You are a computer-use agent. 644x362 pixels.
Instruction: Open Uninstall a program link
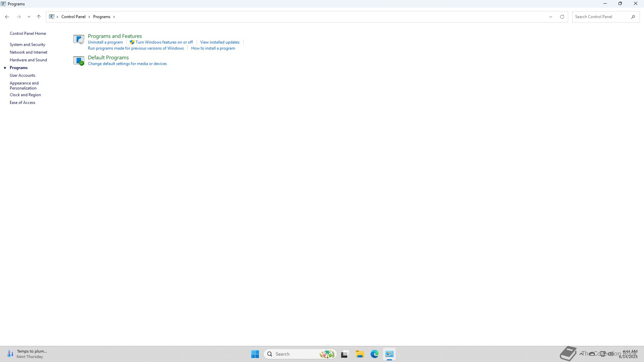coord(105,42)
